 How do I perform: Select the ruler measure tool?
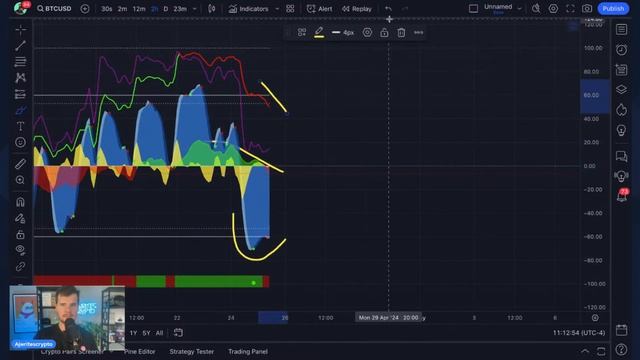[x=20, y=164]
